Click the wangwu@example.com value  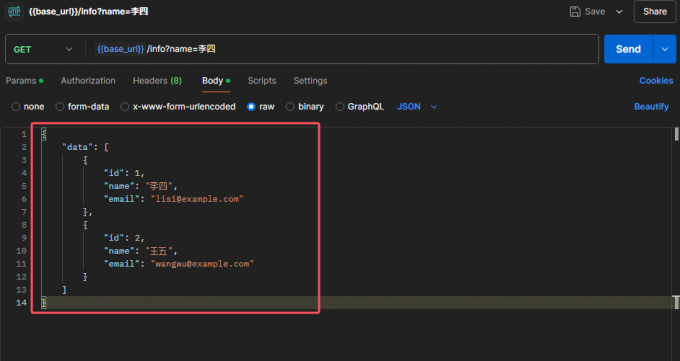pyautogui.click(x=202, y=264)
